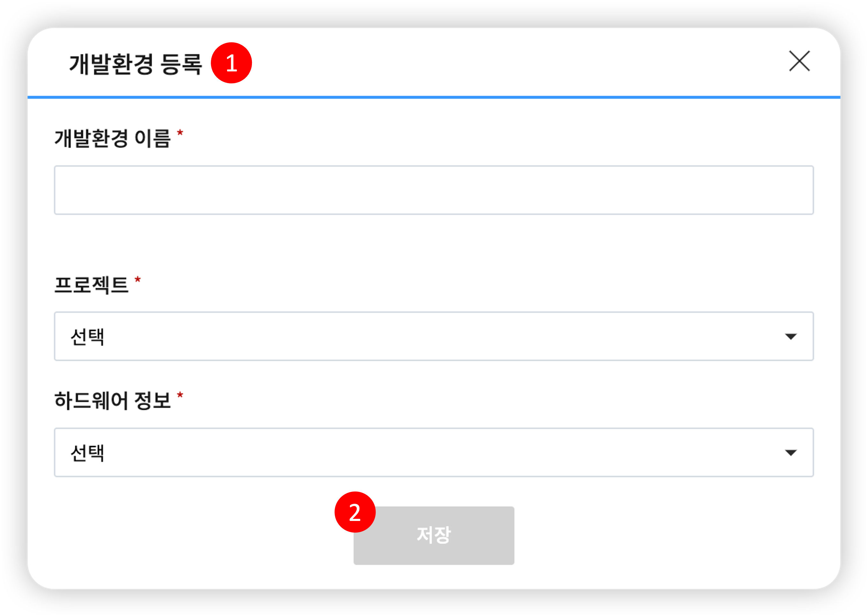The height and width of the screenshot is (615, 868).
Task: Open the 프로젝트 select box
Action: point(434,336)
